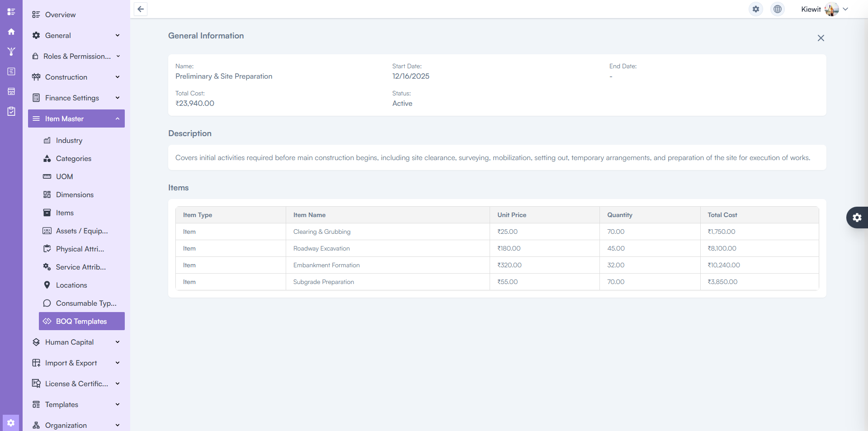Screen dimensions: 868x431
Task: Open the top dashboard icon in left rail
Action: point(11,12)
